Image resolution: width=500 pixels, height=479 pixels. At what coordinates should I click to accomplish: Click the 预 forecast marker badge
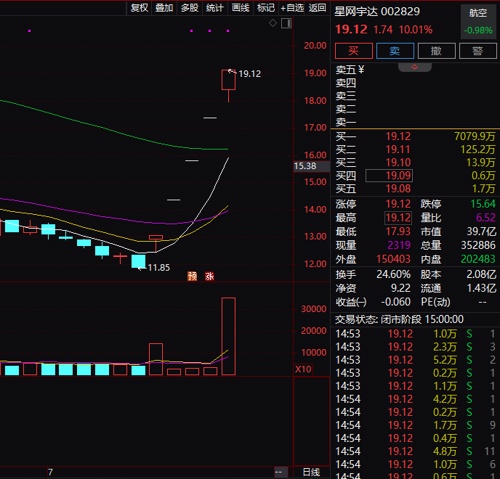(x=192, y=276)
